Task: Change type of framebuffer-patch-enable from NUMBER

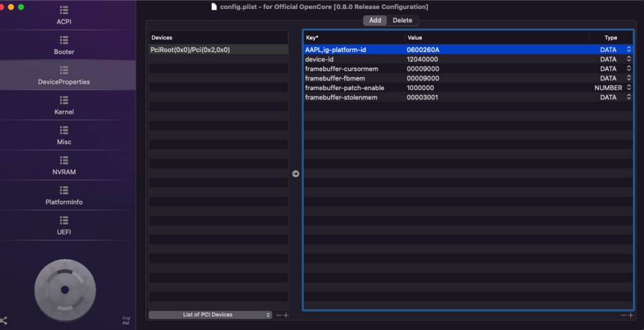Action: (629, 88)
